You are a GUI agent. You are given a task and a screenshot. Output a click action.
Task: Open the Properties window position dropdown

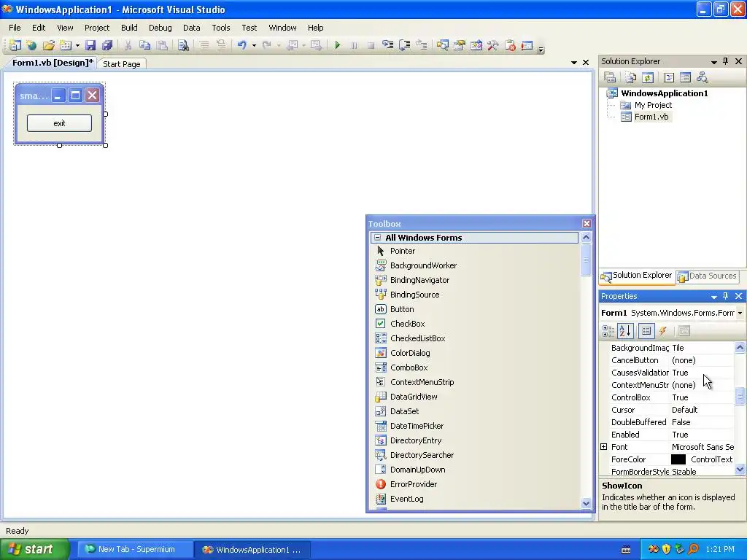(713, 297)
